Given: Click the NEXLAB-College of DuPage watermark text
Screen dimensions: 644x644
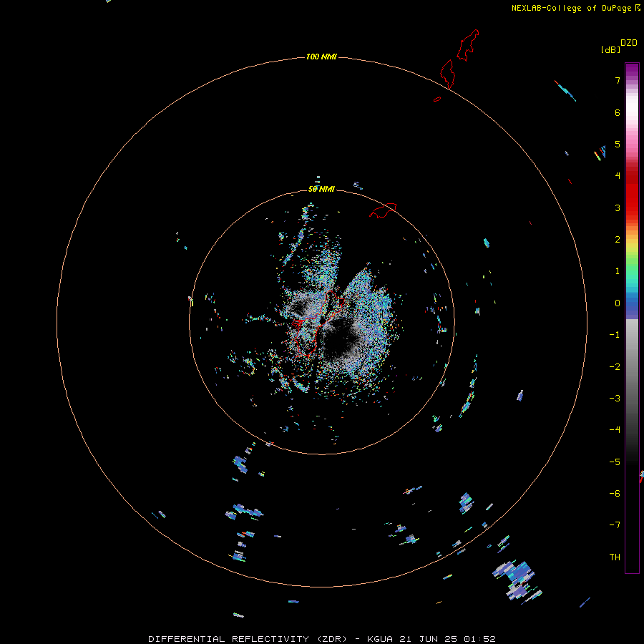Looking at the screenshot, I should pos(575,8).
